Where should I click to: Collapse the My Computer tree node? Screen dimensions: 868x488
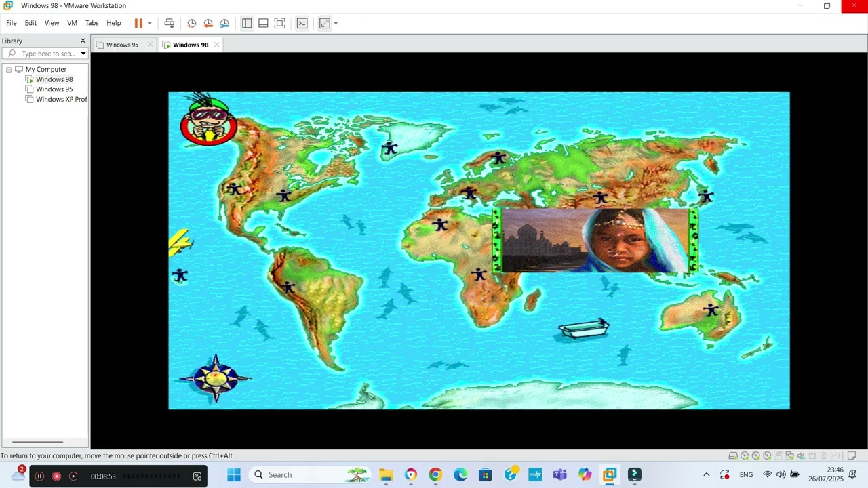click(x=9, y=70)
